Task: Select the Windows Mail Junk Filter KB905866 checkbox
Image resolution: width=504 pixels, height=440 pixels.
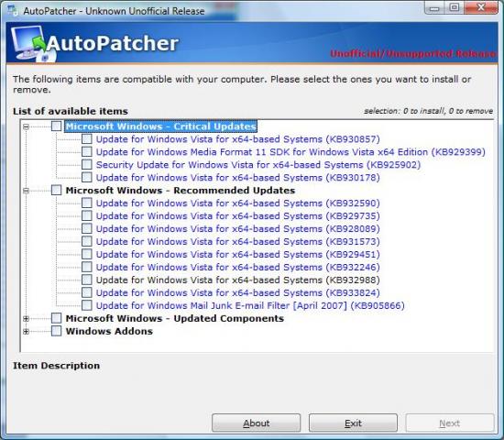Action: coord(86,305)
